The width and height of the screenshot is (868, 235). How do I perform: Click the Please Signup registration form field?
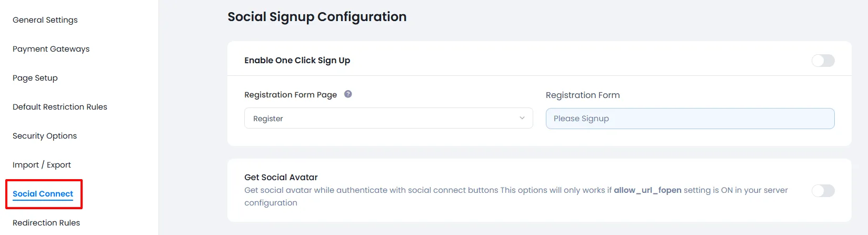(690, 119)
